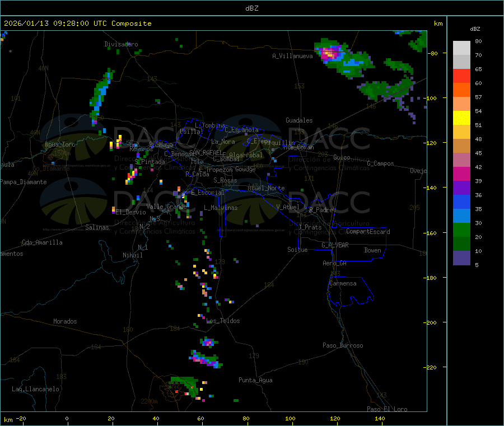Click the Paso_El_Loro map label

[387, 409]
